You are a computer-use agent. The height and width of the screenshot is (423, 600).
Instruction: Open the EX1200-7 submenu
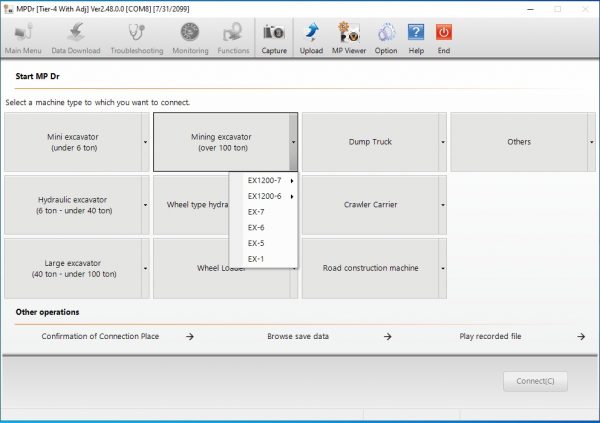[x=264, y=180]
